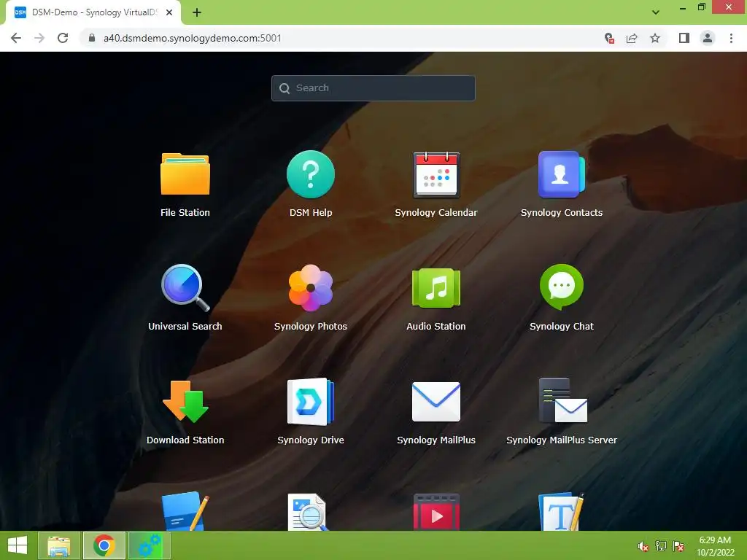Go forward in browser history
747x560 pixels.
39,38
